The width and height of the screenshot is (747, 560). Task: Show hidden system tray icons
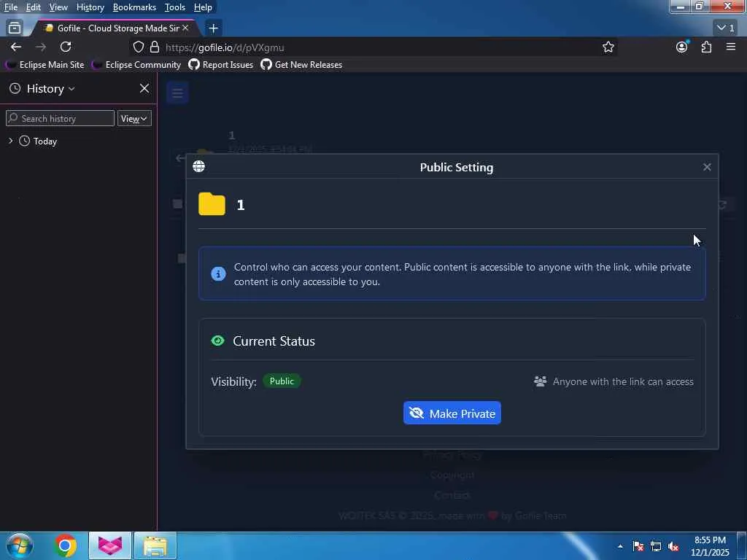point(620,546)
